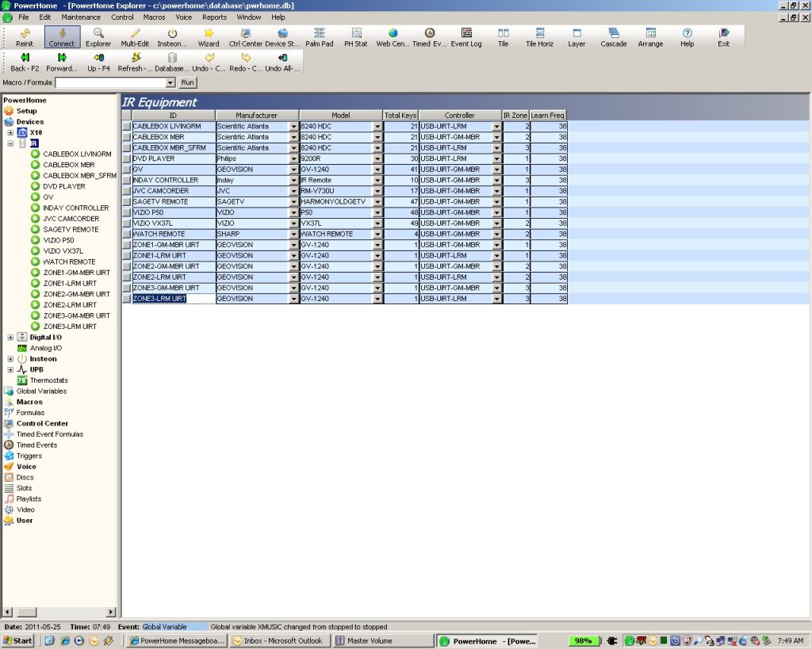The height and width of the screenshot is (649, 812).
Task: Select row marker for VIZIO P50
Action: point(126,212)
